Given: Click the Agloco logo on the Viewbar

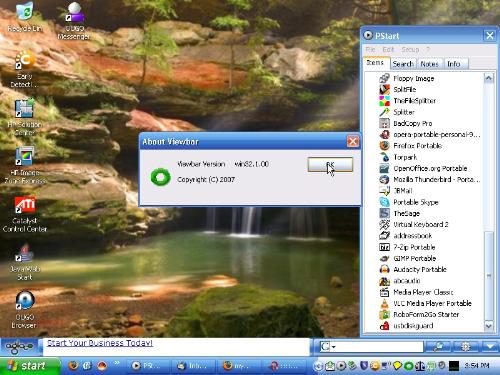Looking at the screenshot, I should (x=19, y=347).
